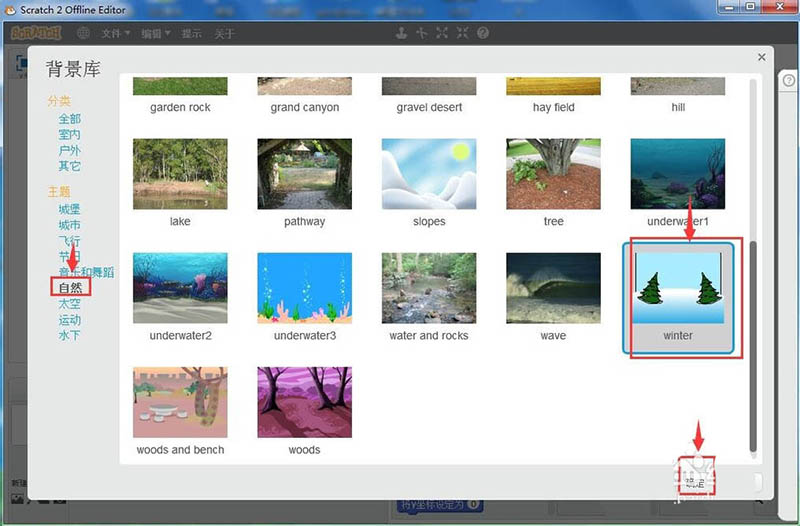Screen dimensions: 800x526
Task: Filter backdrops by 全部 category
Action: (x=69, y=119)
